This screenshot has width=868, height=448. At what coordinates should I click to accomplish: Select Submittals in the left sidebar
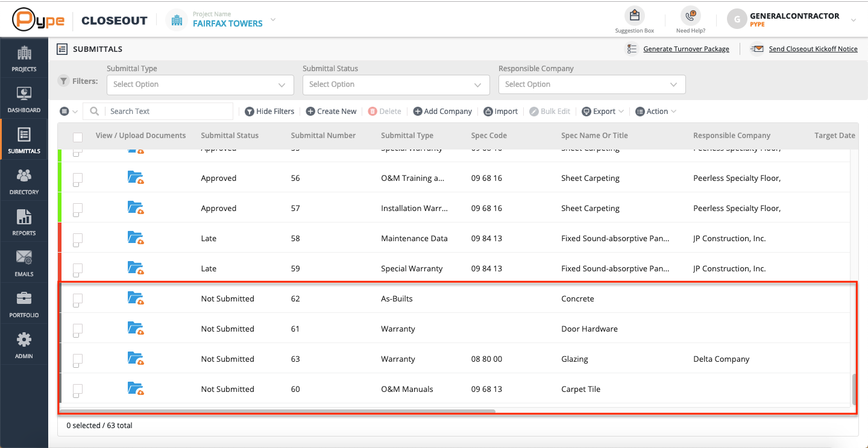(24, 140)
